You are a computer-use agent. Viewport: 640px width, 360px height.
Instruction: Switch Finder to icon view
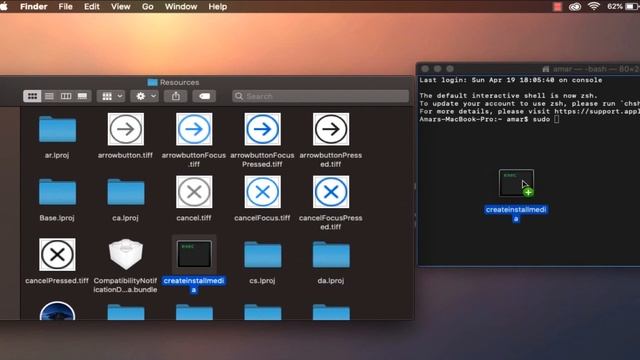tap(32, 96)
